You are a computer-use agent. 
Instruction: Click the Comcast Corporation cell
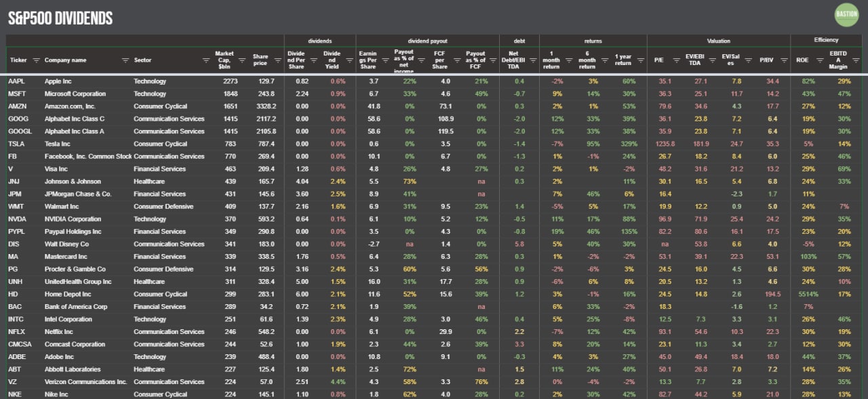pos(75,345)
